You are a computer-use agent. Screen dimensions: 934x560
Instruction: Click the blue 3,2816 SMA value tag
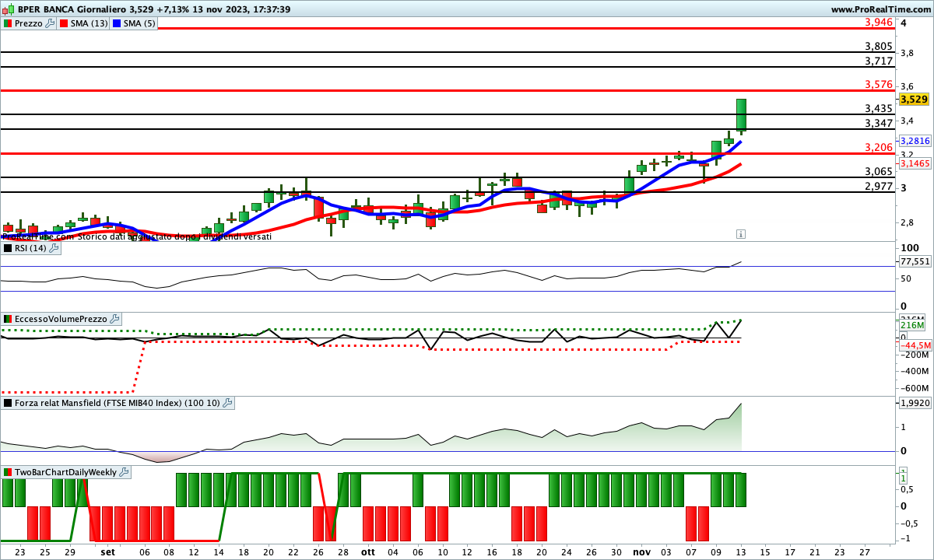(x=915, y=141)
